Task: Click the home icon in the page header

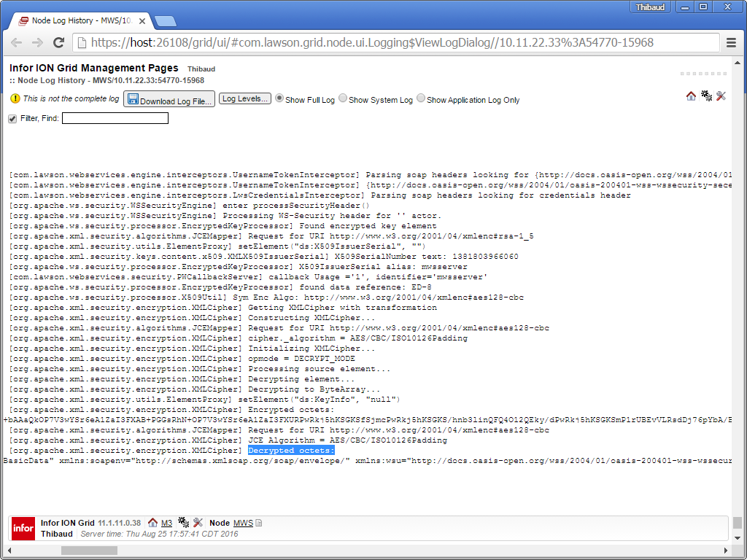Action: 691,96
